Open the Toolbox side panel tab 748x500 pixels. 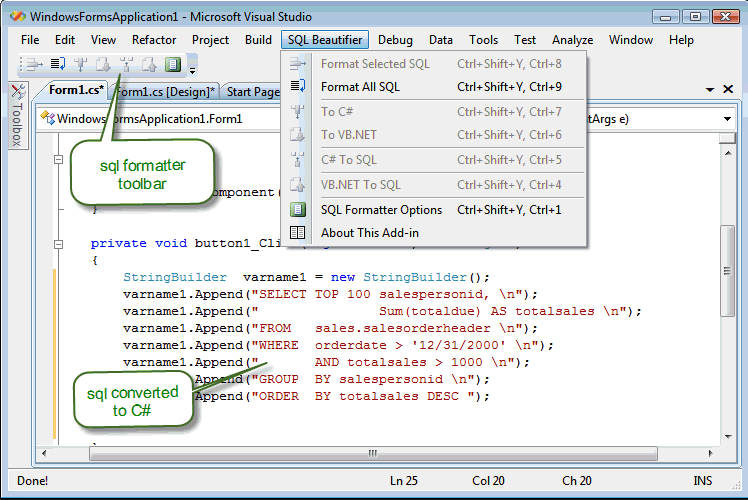coord(18,116)
